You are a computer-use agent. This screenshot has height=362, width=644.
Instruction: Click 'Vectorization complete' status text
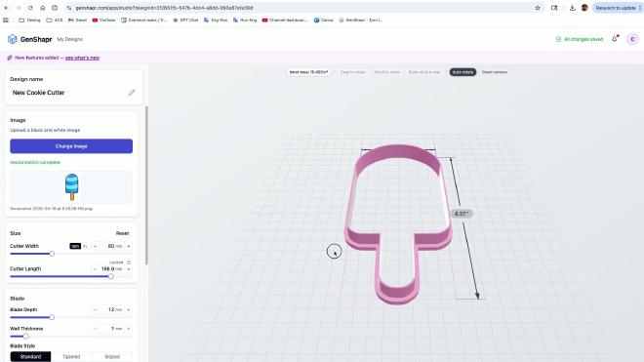click(x=35, y=162)
